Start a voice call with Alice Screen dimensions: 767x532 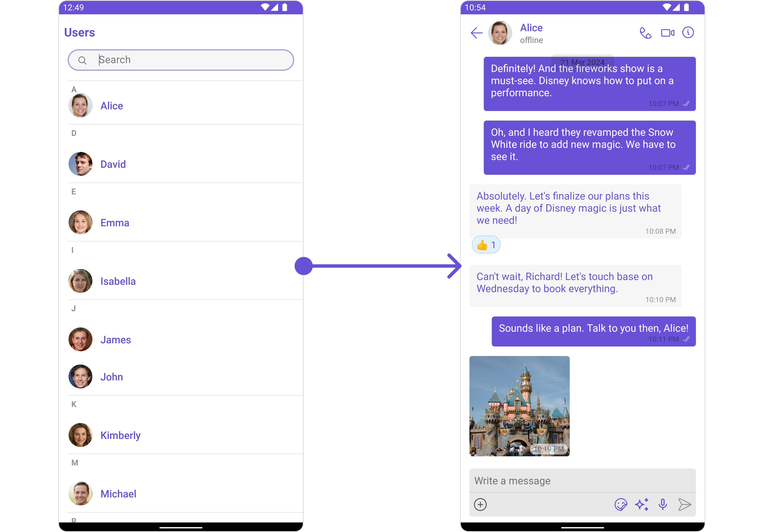pyautogui.click(x=645, y=33)
